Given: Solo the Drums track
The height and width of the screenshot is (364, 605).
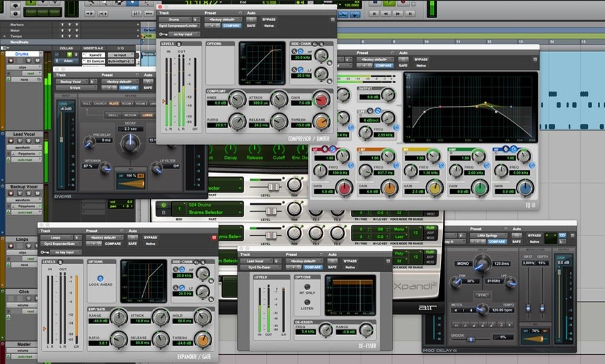Looking at the screenshot, I should (x=28, y=60).
